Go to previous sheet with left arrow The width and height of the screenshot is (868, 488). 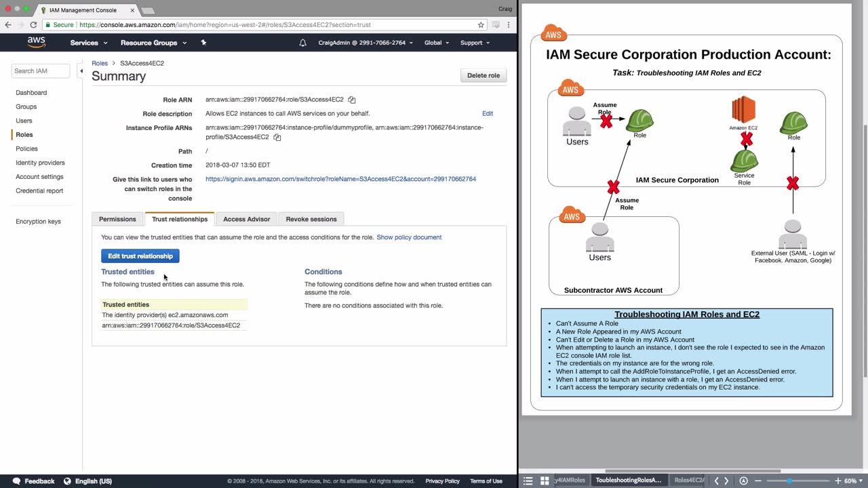point(716,481)
